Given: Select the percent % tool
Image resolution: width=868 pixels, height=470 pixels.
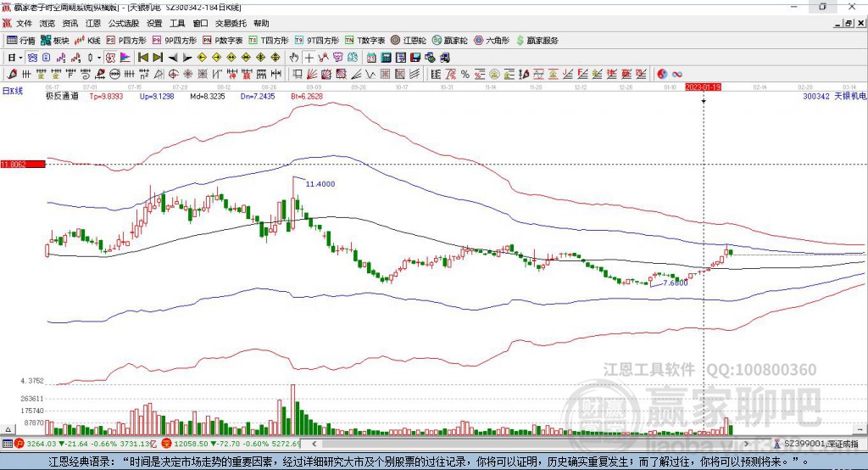Looking at the screenshot, I should tap(465, 74).
